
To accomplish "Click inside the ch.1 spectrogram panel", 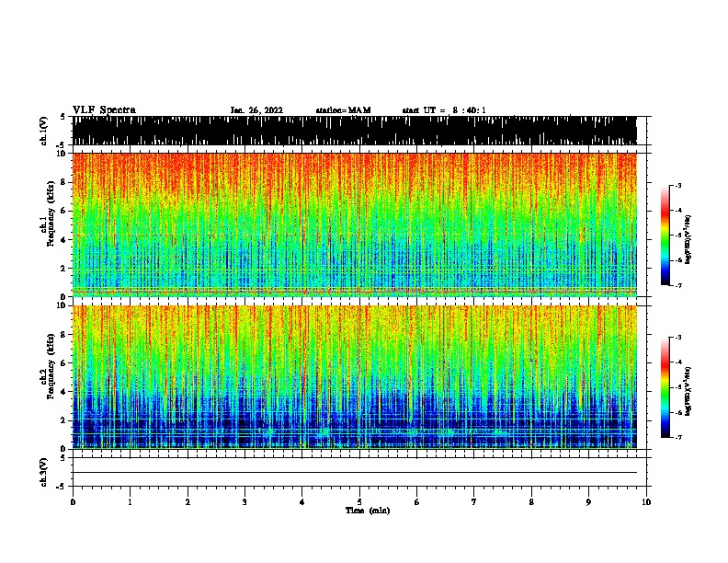I will point(354,224).
